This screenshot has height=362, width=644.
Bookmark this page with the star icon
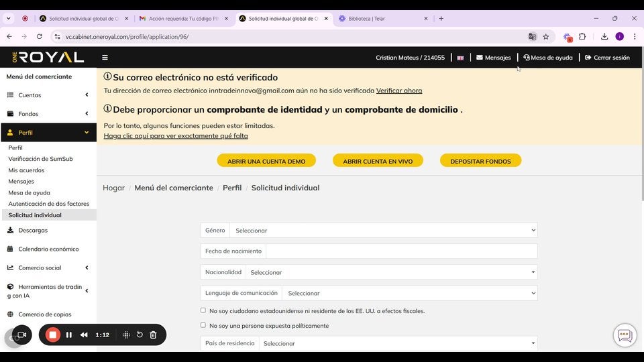546,36
